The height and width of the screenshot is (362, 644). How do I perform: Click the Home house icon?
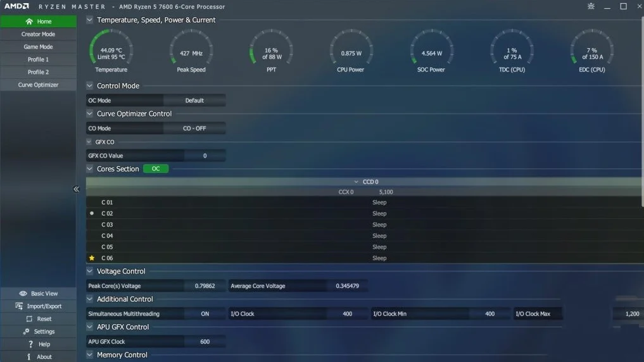coord(28,22)
